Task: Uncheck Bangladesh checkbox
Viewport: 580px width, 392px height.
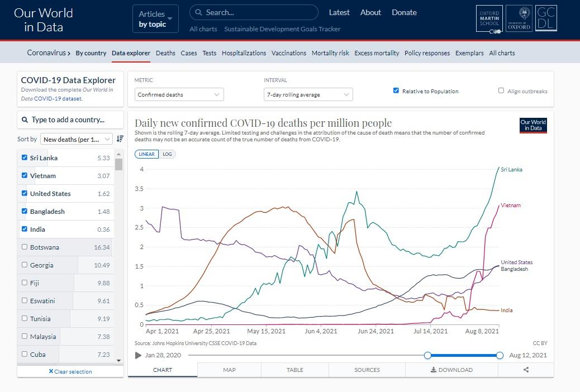Action: pyautogui.click(x=25, y=211)
